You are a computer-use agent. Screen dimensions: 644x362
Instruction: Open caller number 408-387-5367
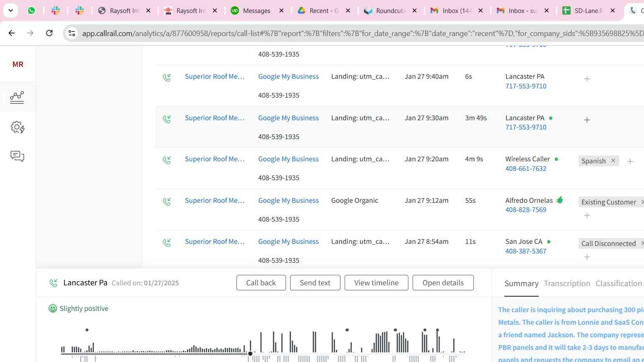click(x=526, y=251)
